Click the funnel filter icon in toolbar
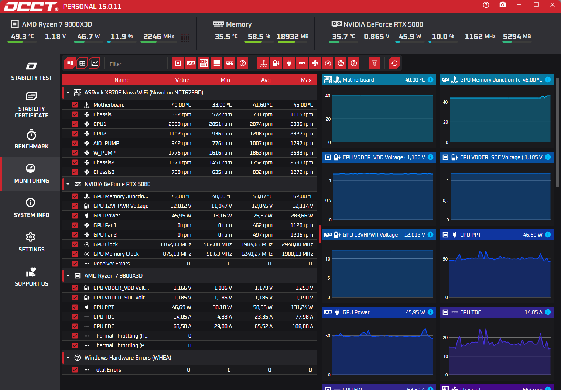This screenshot has height=392, width=561. (x=374, y=63)
